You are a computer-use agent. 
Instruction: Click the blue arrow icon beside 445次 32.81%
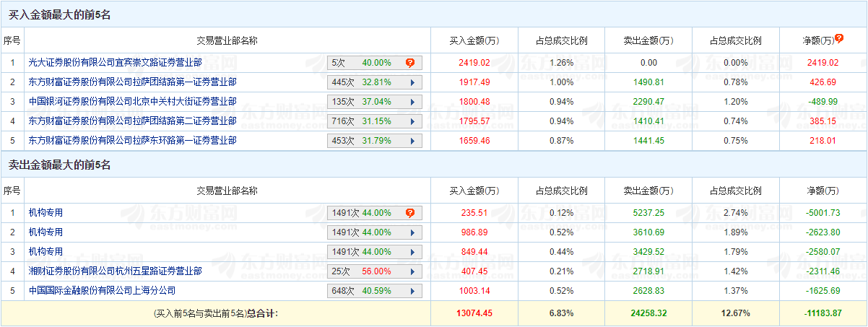pos(412,82)
